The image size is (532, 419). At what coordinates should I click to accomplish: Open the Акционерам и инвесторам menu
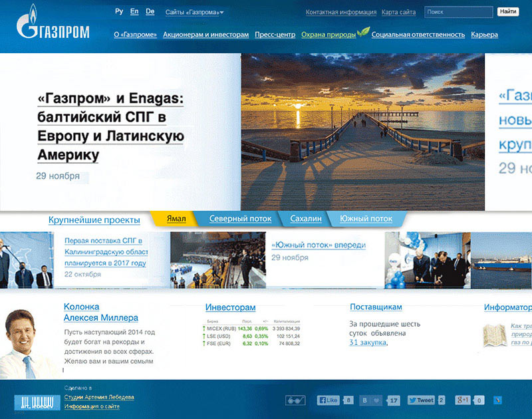205,35
